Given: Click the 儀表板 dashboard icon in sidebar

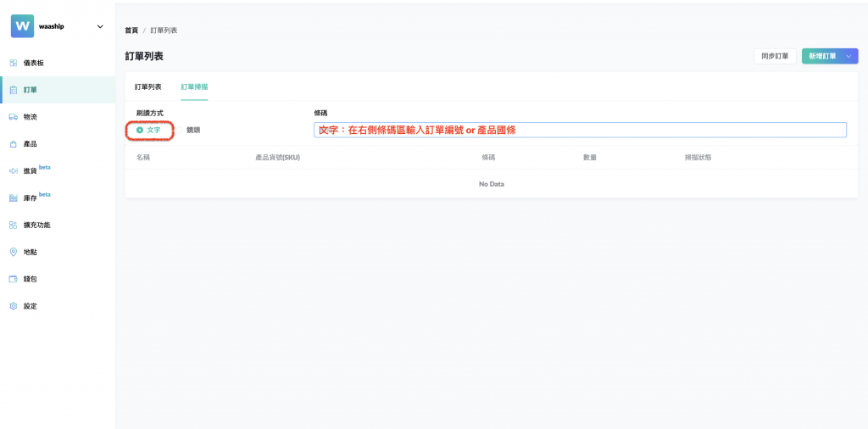Looking at the screenshot, I should (x=14, y=63).
